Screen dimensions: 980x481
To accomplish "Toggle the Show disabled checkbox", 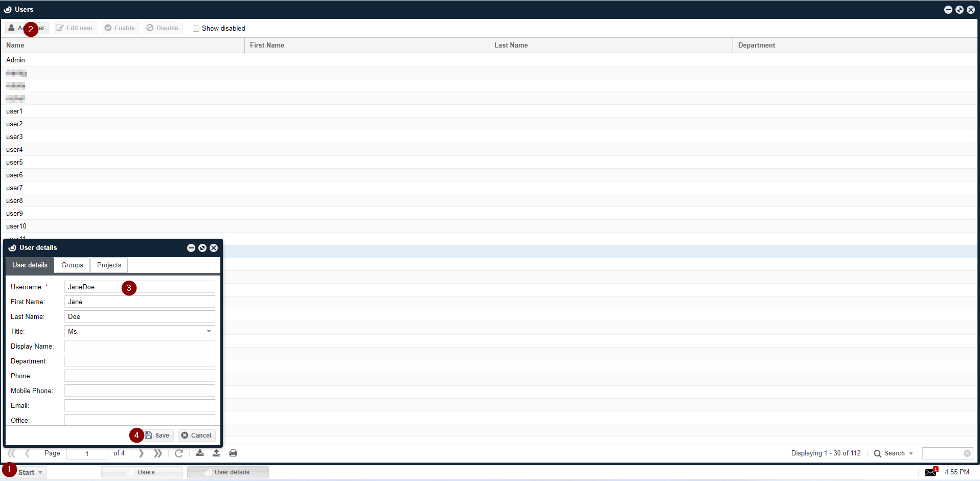I will [x=196, y=28].
